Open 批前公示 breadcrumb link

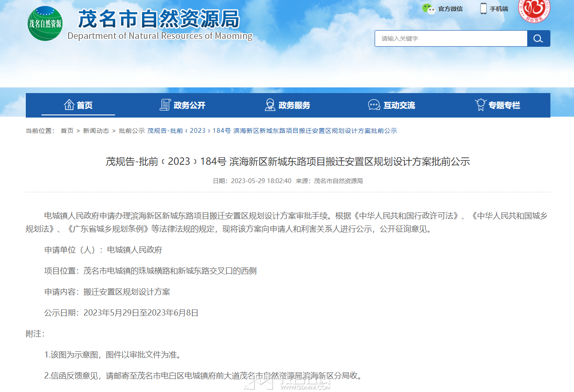point(132,131)
